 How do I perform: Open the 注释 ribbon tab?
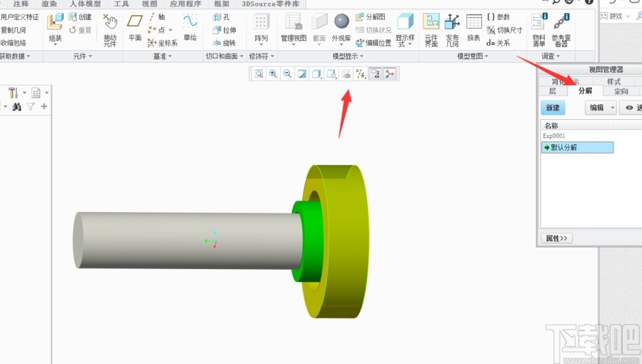point(21,4)
